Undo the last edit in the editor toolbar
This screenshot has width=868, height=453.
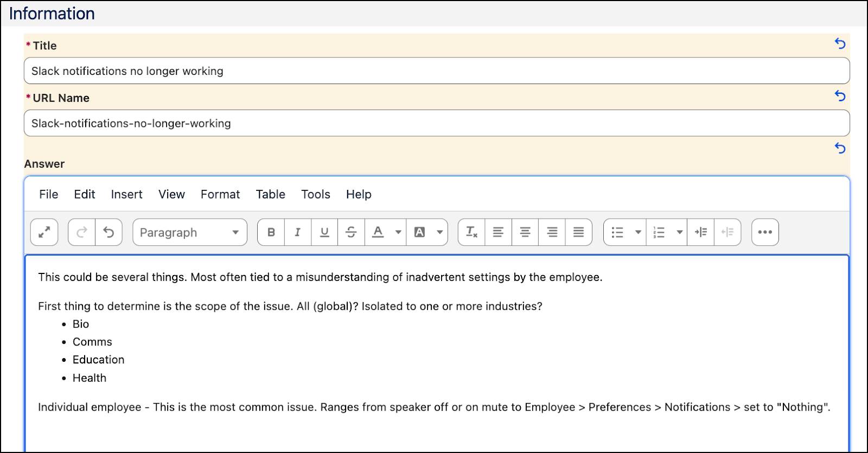click(x=108, y=232)
